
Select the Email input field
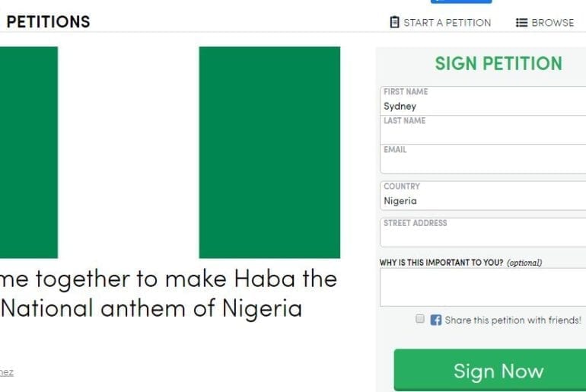coord(484,160)
